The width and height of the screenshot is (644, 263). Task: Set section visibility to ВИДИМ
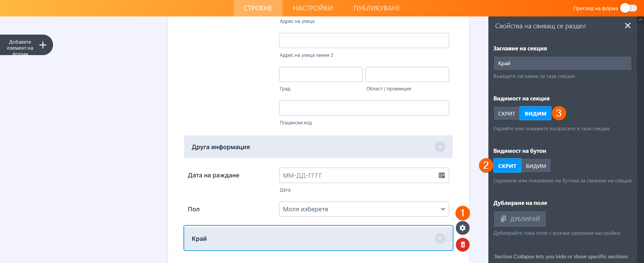click(x=535, y=114)
